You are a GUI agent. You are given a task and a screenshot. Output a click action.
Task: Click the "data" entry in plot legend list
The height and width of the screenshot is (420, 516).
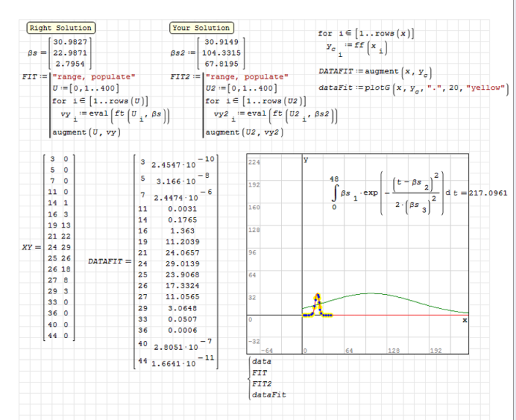pyautogui.click(x=261, y=361)
